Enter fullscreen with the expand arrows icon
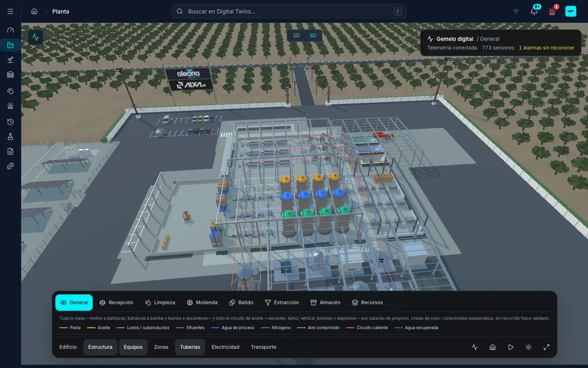The width and height of the screenshot is (588, 368). click(546, 347)
